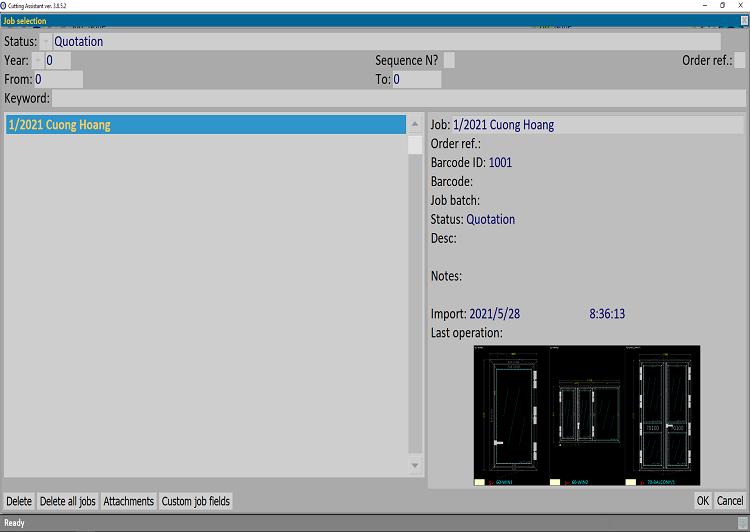750x532 pixels.
Task: Click the job list scroll up arrow
Action: [415, 124]
